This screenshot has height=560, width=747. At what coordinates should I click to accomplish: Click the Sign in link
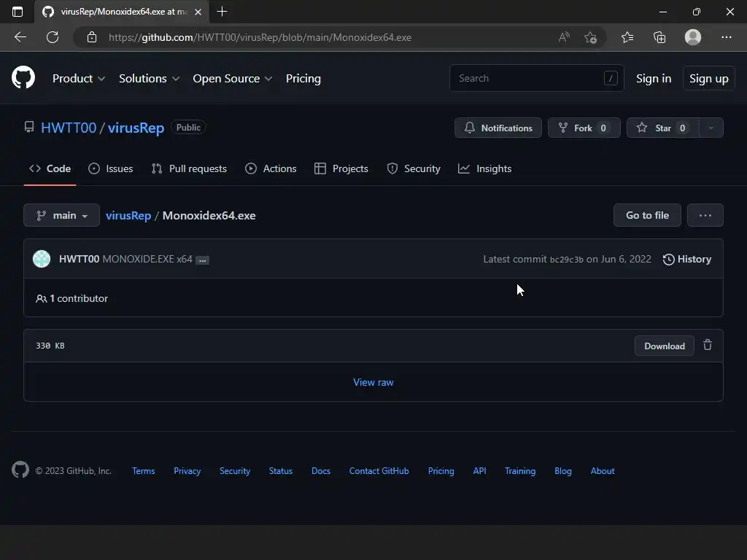(654, 79)
